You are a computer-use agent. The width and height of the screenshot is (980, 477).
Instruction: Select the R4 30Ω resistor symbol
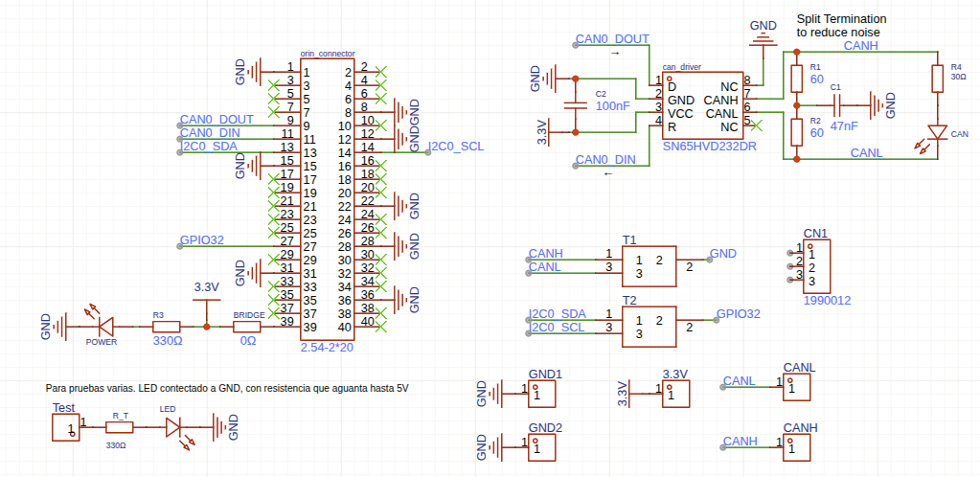coord(937,79)
